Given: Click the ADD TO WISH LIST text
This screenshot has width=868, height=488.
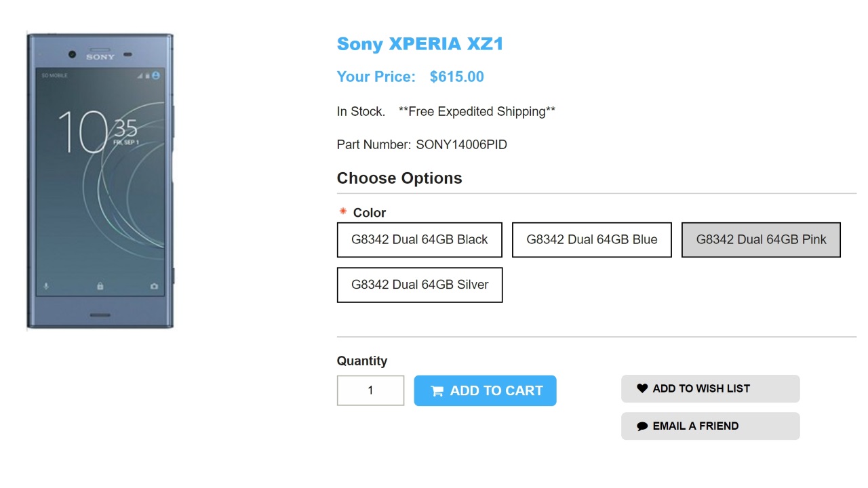Looking at the screenshot, I should tap(701, 388).
